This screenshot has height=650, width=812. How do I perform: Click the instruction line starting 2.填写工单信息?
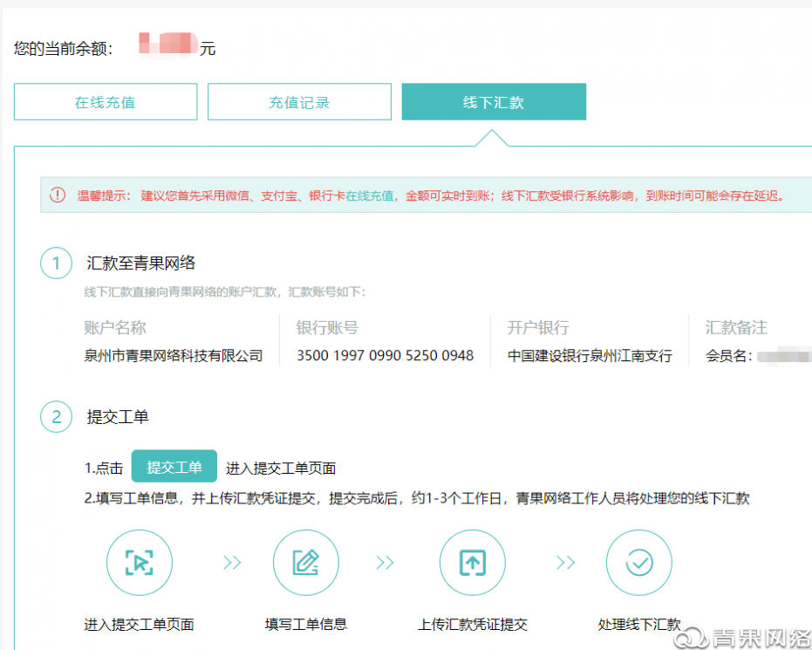click(417, 498)
